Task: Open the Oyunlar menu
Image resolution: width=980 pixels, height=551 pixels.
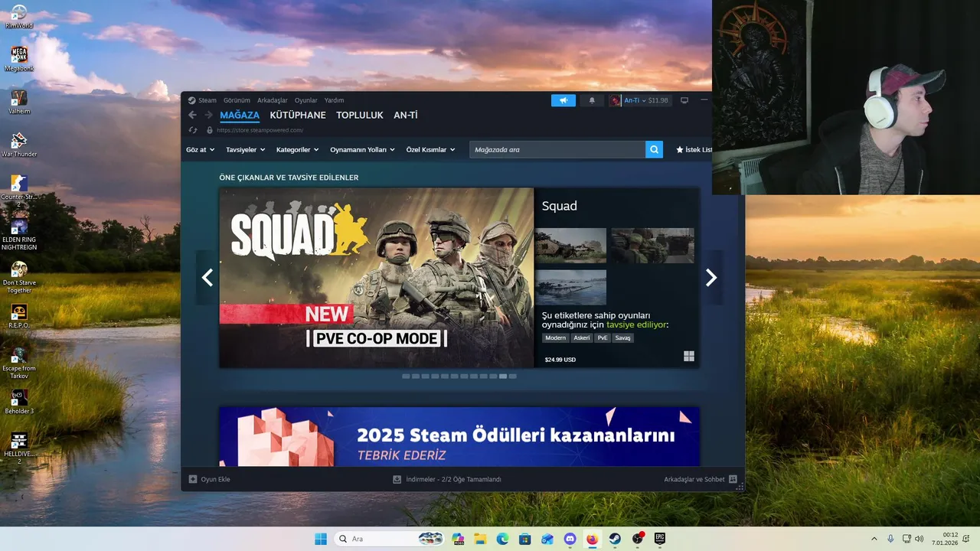Action: tap(306, 100)
